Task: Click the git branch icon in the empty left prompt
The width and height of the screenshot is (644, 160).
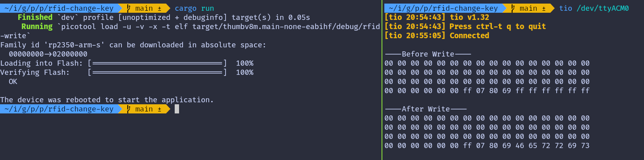Action: (129, 109)
